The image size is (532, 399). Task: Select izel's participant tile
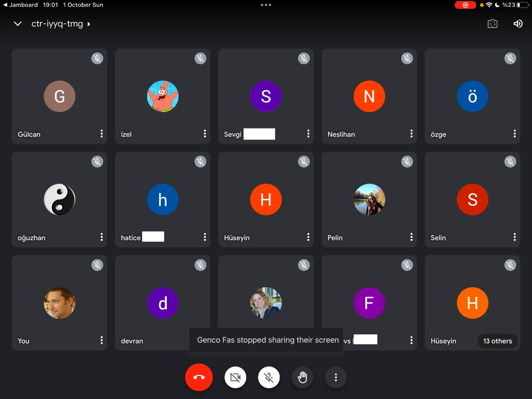point(163,96)
